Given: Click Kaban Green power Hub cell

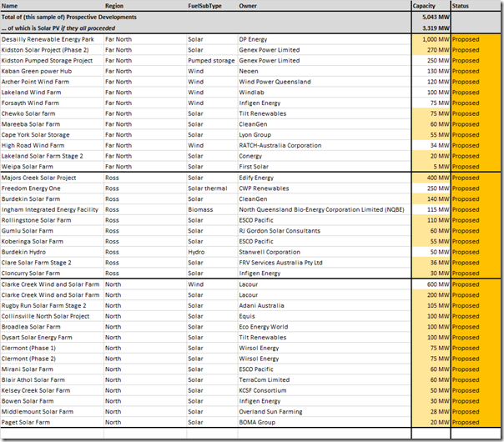Looking at the screenshot, I should 52,71.
